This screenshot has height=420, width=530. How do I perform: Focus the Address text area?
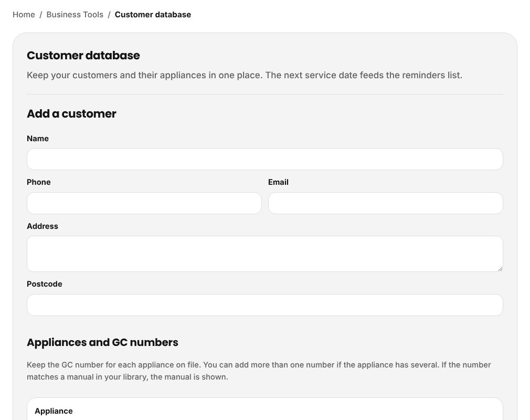point(264,254)
